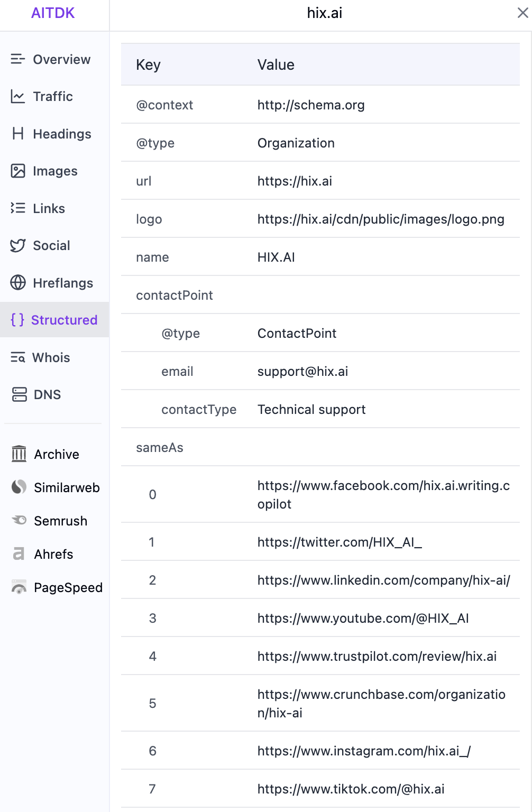Click the contactType key cell
Image resolution: width=532 pixels, height=812 pixels.
(199, 409)
